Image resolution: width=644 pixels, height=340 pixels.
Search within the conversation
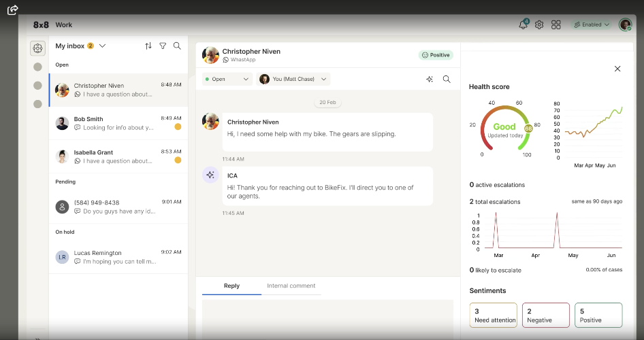[x=447, y=79]
